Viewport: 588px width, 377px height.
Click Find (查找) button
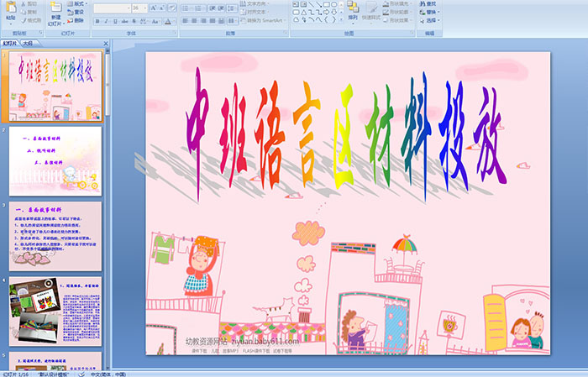coord(428,3)
